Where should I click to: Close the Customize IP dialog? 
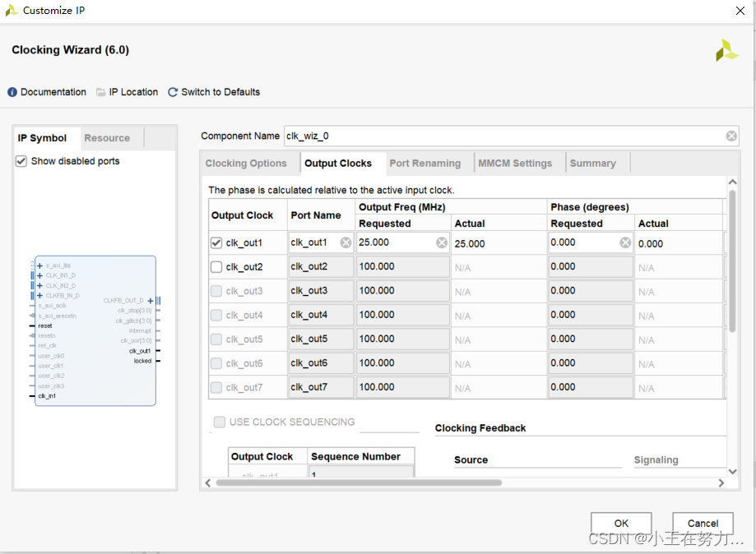(740, 11)
